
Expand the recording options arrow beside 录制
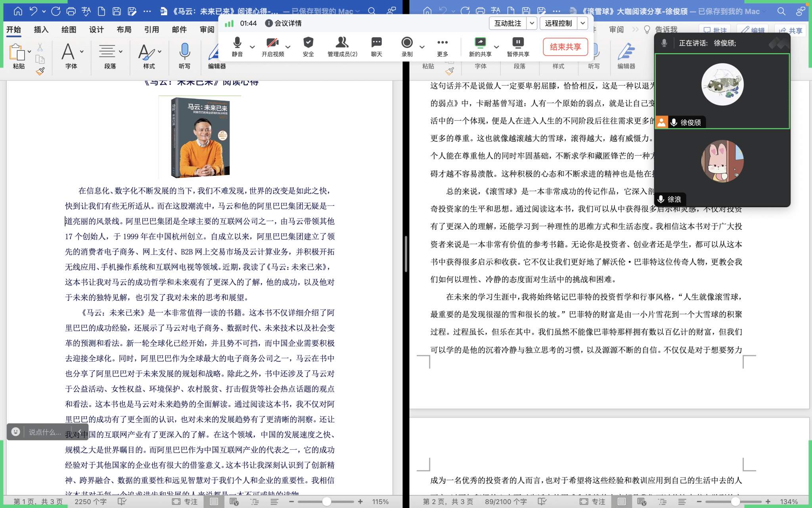click(x=422, y=47)
